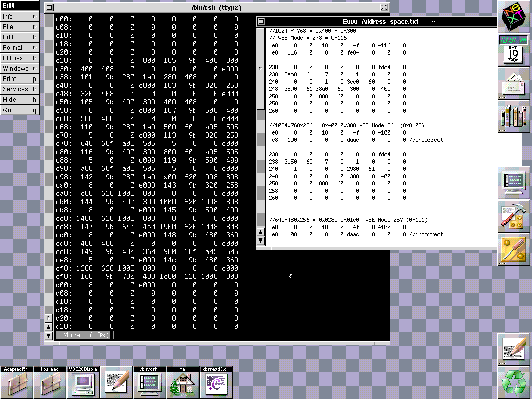Screen dimensions: 532x399
Task: Open the screwdriver tool dock icon
Action: pos(514,249)
